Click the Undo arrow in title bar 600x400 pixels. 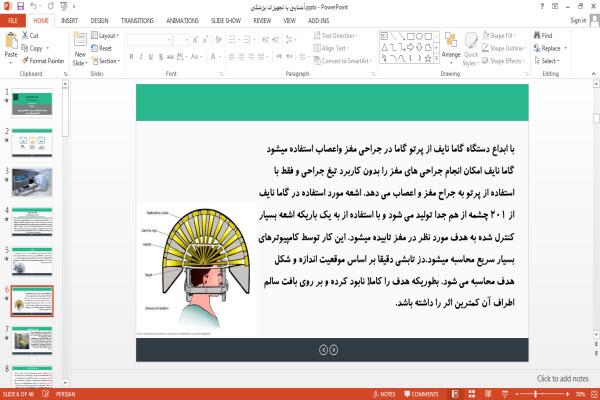point(34,6)
